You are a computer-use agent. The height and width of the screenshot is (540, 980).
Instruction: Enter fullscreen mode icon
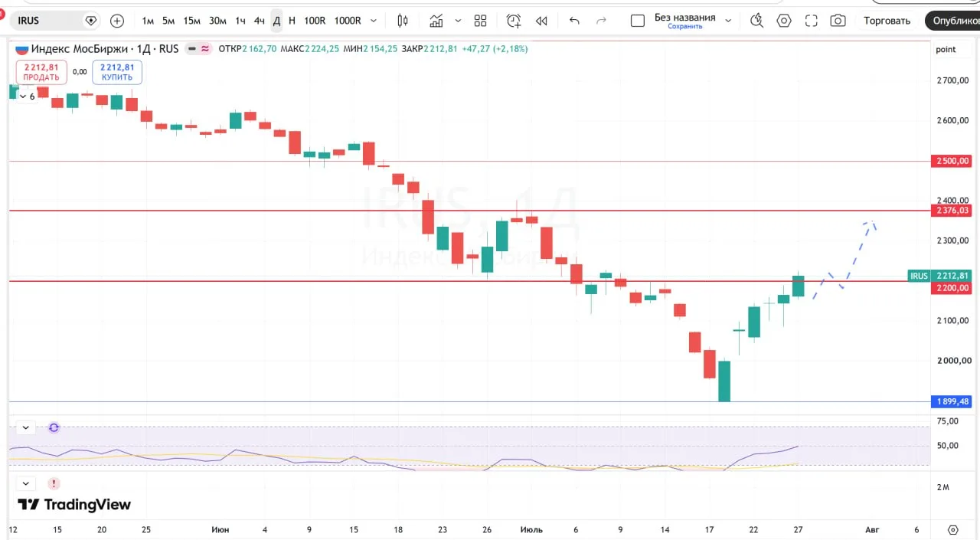pos(812,21)
